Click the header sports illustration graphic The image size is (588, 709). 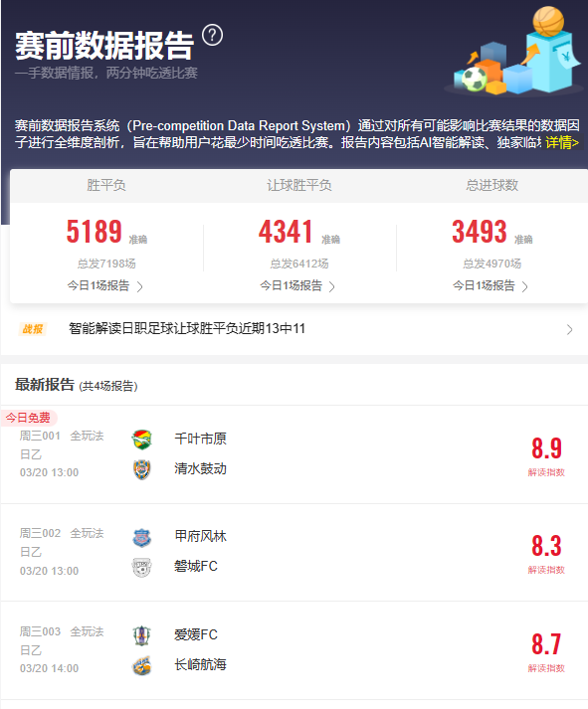click(x=514, y=51)
